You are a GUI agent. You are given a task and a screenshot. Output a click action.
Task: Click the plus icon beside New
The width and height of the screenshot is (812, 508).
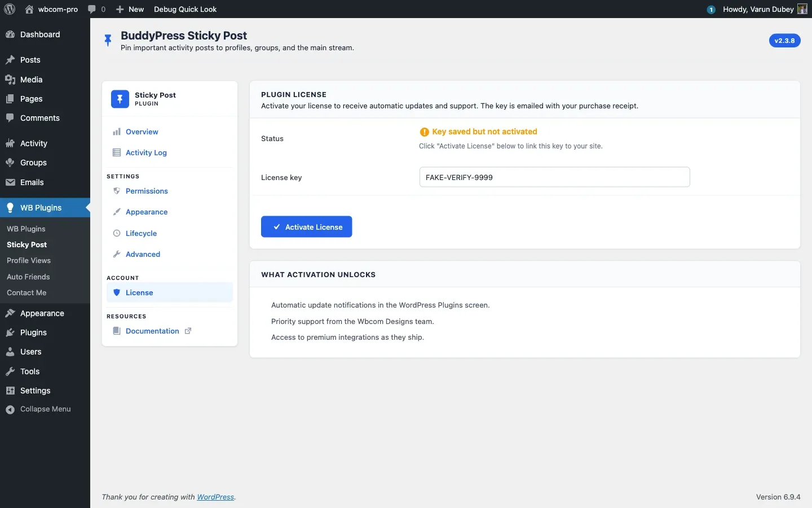pyautogui.click(x=120, y=9)
